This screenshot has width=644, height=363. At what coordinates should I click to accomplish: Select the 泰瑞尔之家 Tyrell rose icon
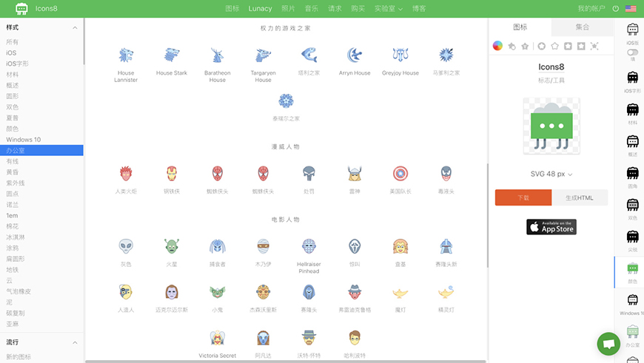286,101
